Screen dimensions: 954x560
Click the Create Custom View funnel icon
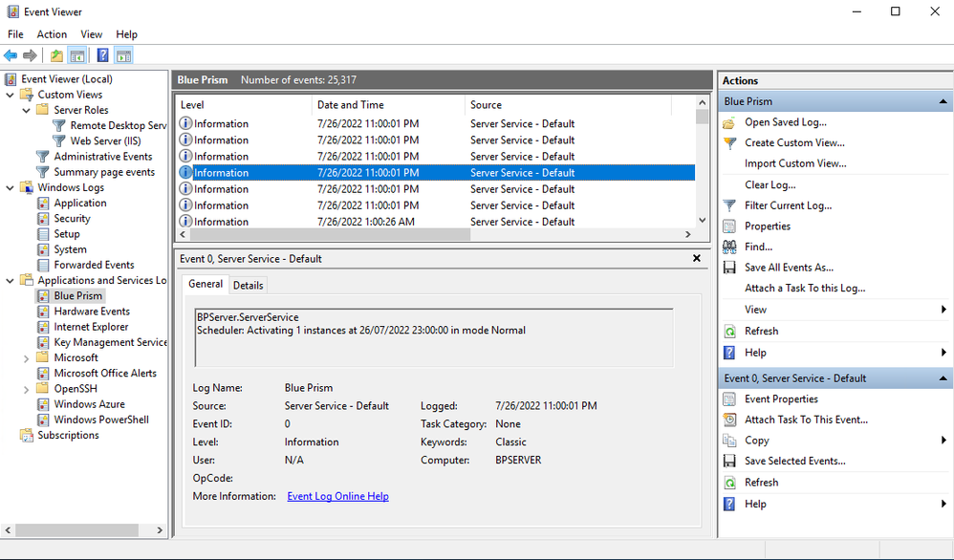[x=730, y=143]
